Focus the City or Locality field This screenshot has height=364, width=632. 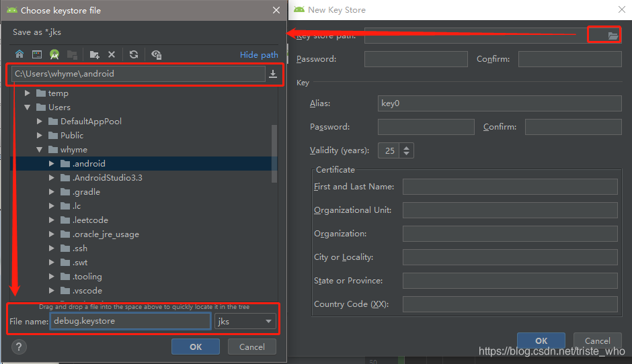point(510,257)
